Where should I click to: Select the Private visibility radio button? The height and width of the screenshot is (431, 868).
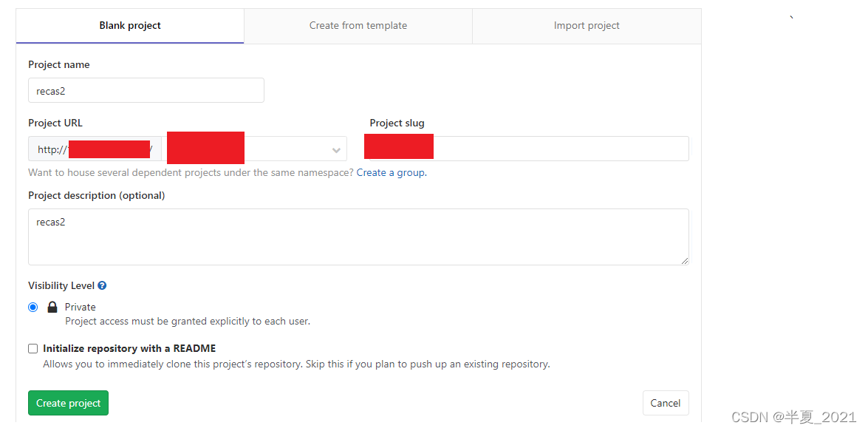pos(33,307)
